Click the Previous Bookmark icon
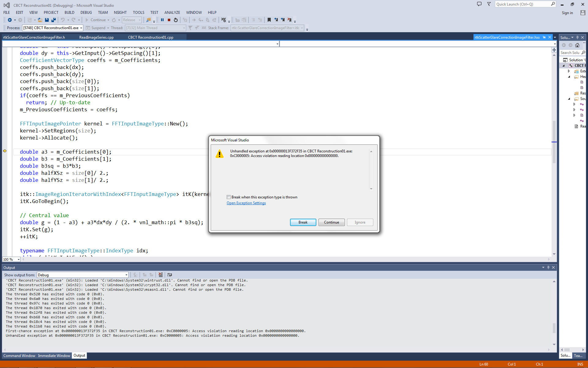Viewport: 588px width, 368px height. [276, 20]
